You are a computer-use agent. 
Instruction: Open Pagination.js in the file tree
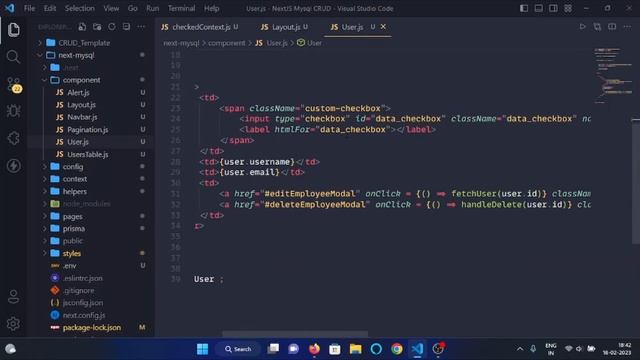pyautogui.click(x=88, y=130)
